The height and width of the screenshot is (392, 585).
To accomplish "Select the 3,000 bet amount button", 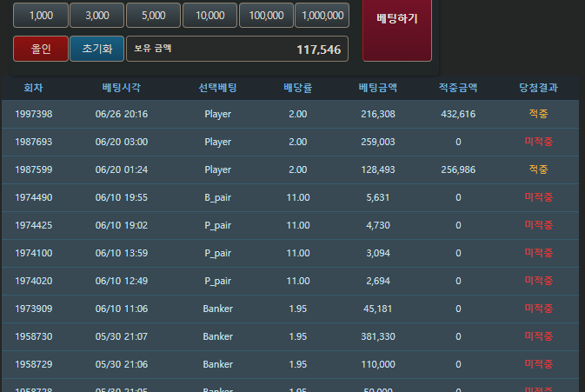I will (97, 16).
